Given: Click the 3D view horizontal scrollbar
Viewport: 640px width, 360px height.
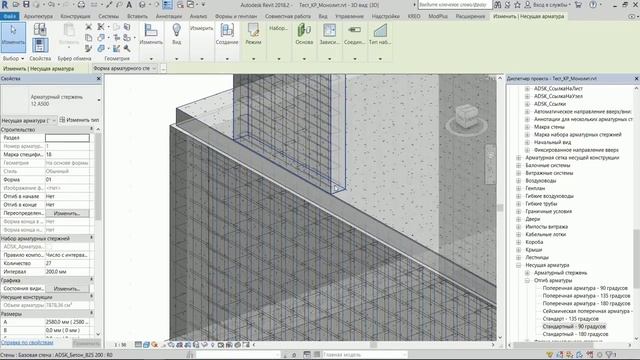Looking at the screenshot, I should click(373, 345).
